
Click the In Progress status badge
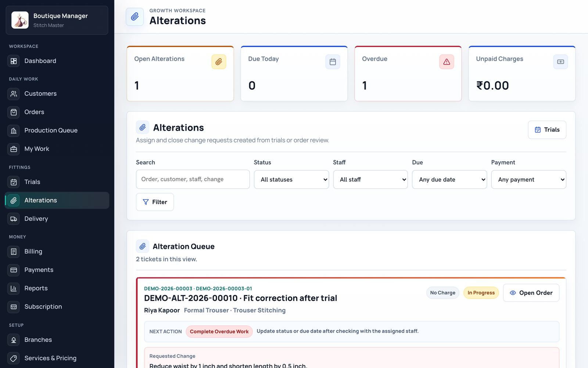click(481, 293)
